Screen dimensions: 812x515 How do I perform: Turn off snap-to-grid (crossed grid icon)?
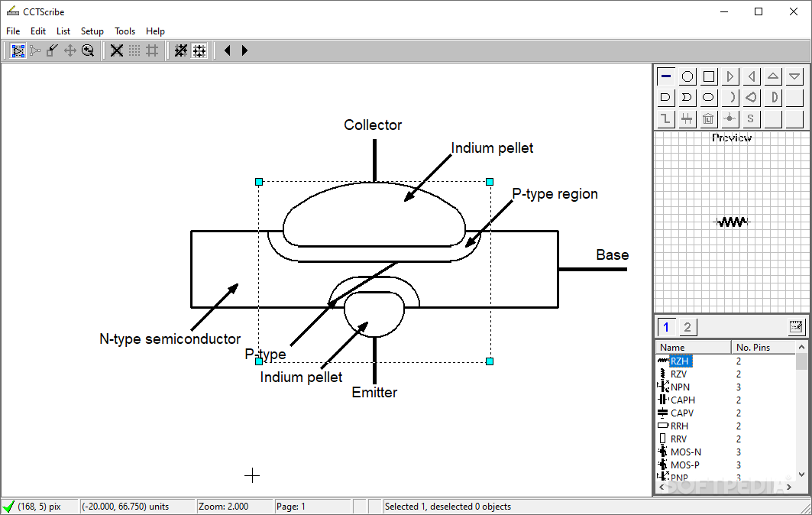(x=181, y=50)
